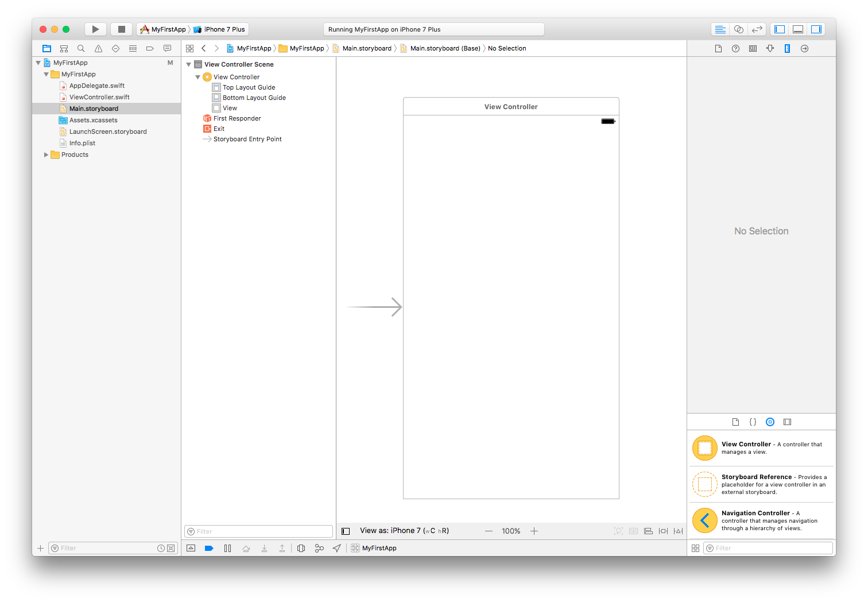Open View as iPhone 7 device bar
The width and height of the screenshot is (868, 602).
(404, 531)
